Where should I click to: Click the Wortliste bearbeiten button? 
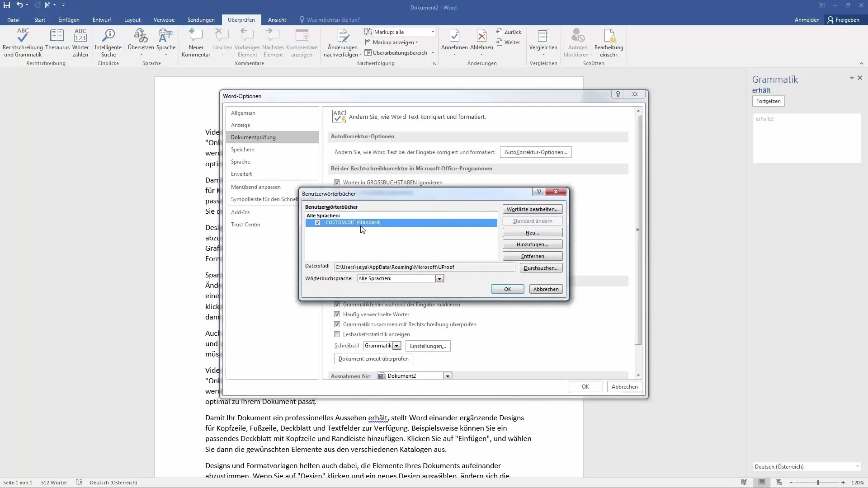(x=532, y=209)
